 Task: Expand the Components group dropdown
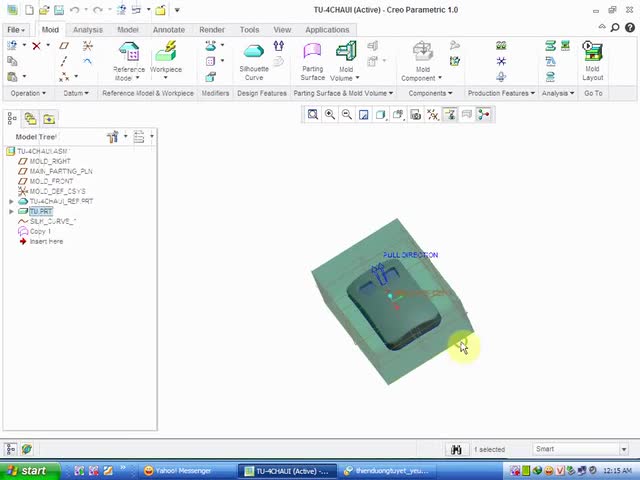pyautogui.click(x=430, y=93)
